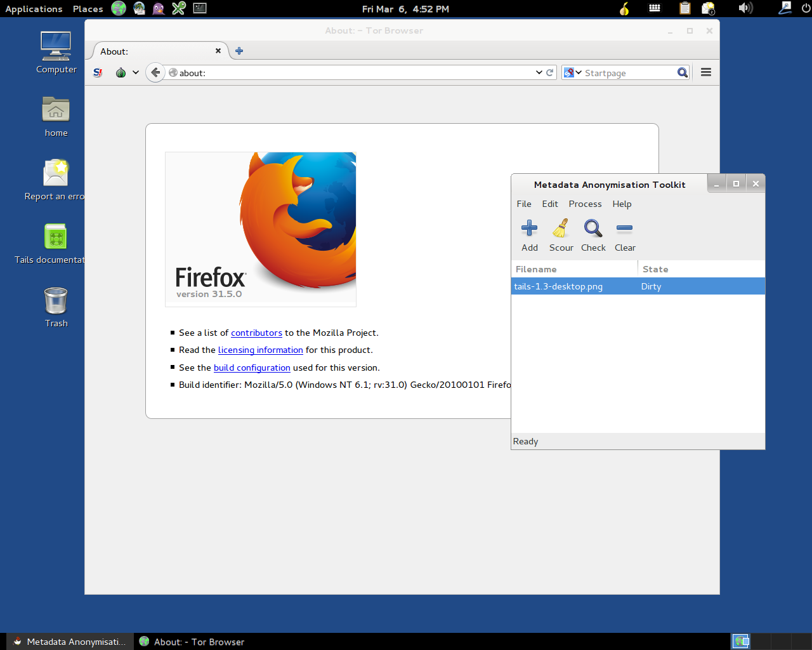Open the File menu in Metadata Anonymisation Toolkit
This screenshot has height=650, width=812.
pyautogui.click(x=524, y=204)
